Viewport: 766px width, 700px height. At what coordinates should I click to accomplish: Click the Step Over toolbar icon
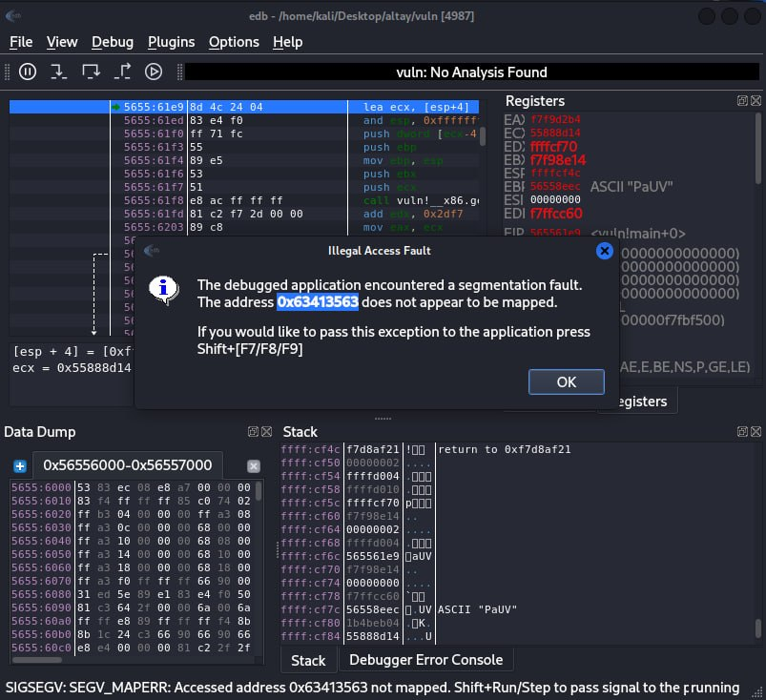pos(91,72)
